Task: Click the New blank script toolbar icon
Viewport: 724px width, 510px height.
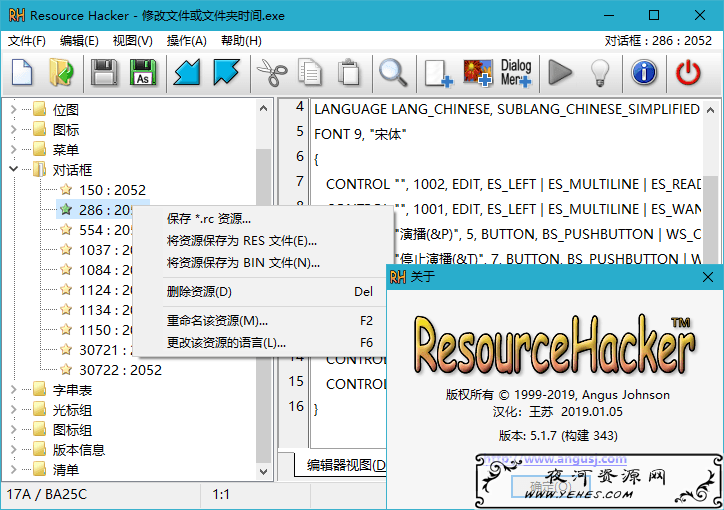Action: point(22,72)
